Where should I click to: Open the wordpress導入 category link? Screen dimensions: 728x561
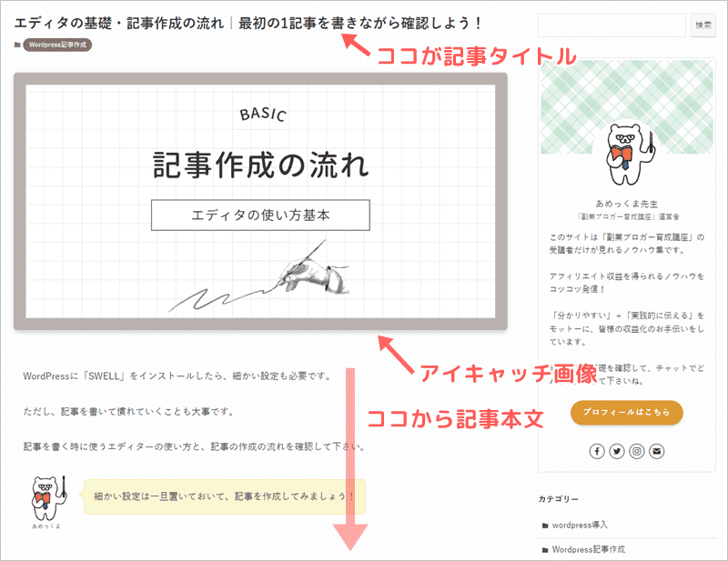(x=580, y=526)
